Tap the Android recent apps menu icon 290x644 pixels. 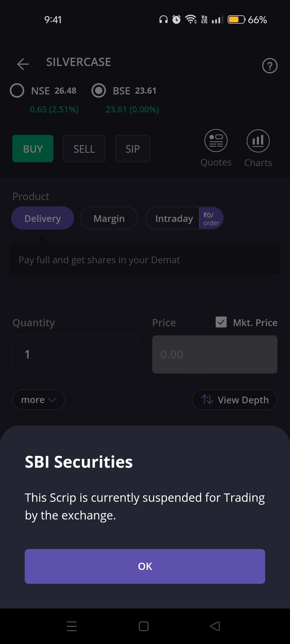click(x=72, y=626)
